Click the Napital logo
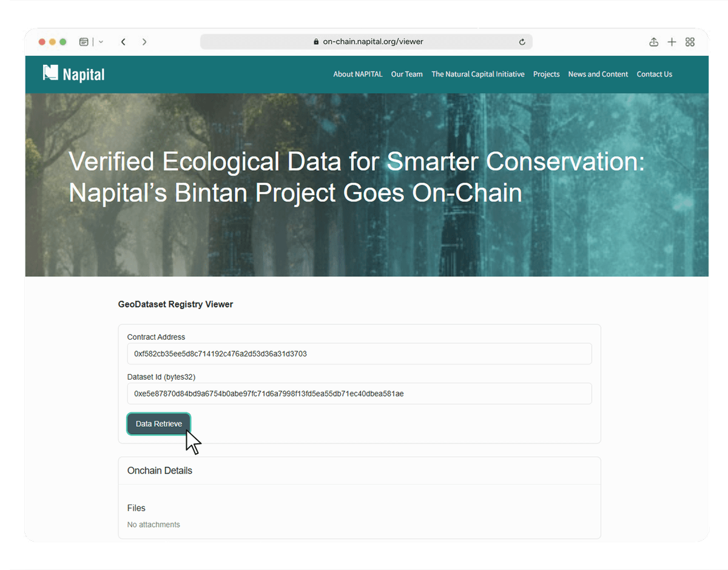This screenshot has width=728, height=570. [74, 74]
